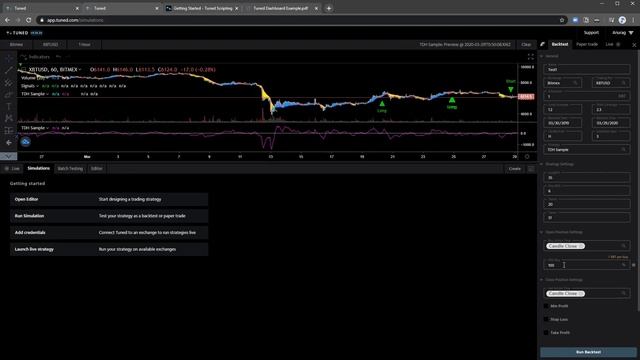Select the prediction and measurement tool

[9, 131]
